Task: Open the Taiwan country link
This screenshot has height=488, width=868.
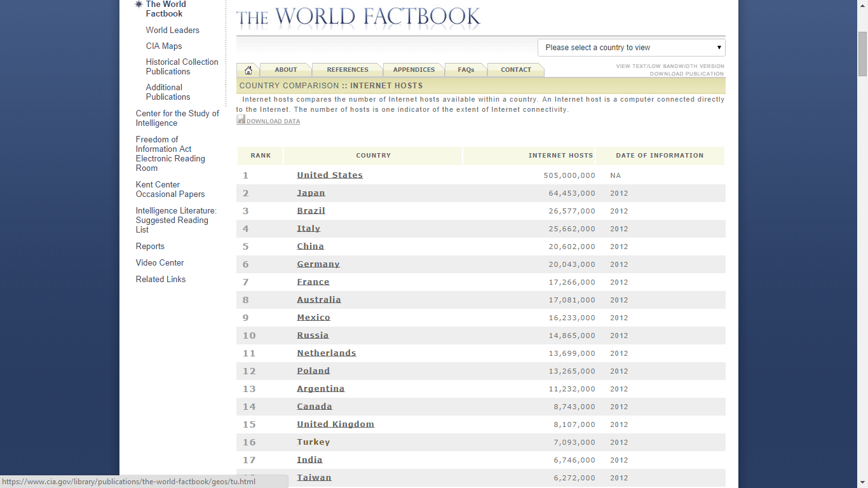Action: (x=314, y=478)
